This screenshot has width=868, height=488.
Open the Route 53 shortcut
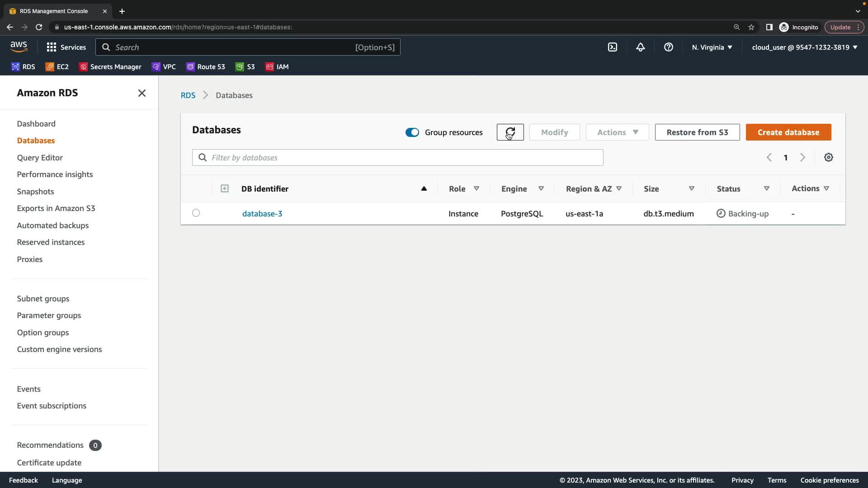tap(206, 67)
